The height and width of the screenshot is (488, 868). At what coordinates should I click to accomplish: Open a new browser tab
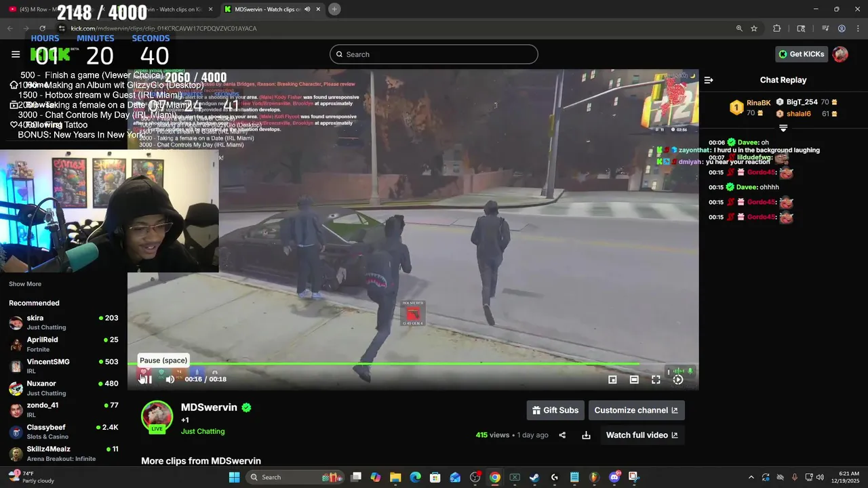click(x=334, y=9)
